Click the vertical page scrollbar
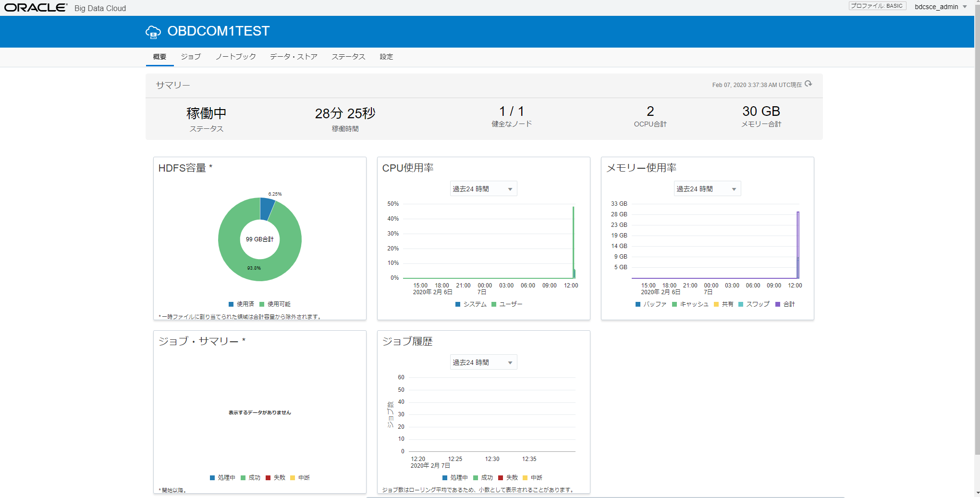Screen dimensions: 980x498 (x=977, y=240)
